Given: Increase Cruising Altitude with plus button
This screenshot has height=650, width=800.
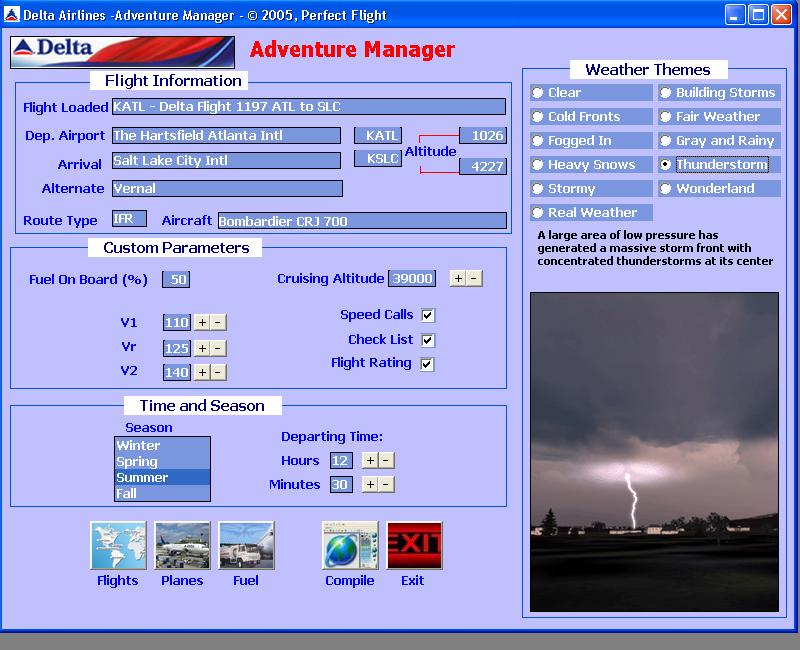Looking at the screenshot, I should 458,279.
